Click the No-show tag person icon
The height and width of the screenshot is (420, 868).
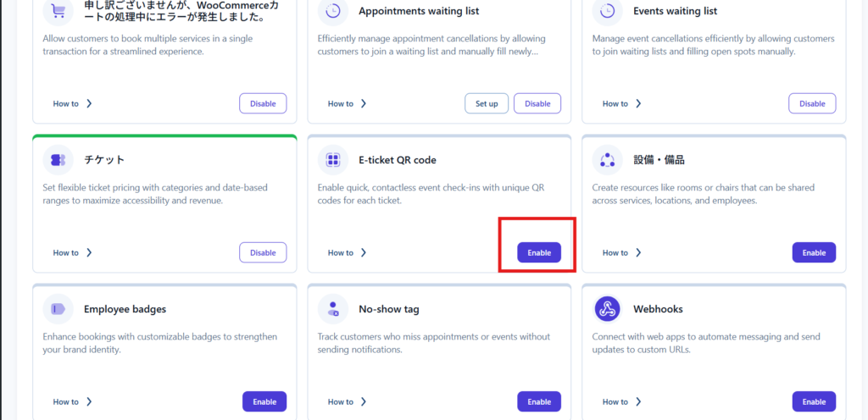[333, 308]
